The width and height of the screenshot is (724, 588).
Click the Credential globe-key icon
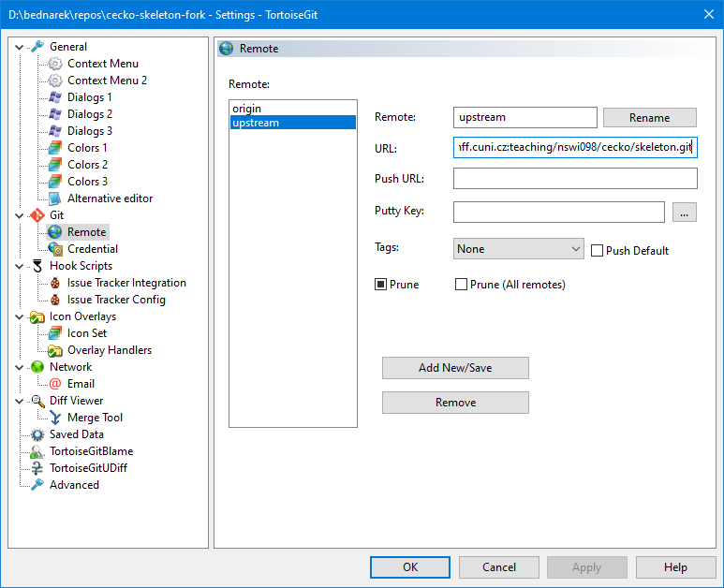pyautogui.click(x=55, y=249)
